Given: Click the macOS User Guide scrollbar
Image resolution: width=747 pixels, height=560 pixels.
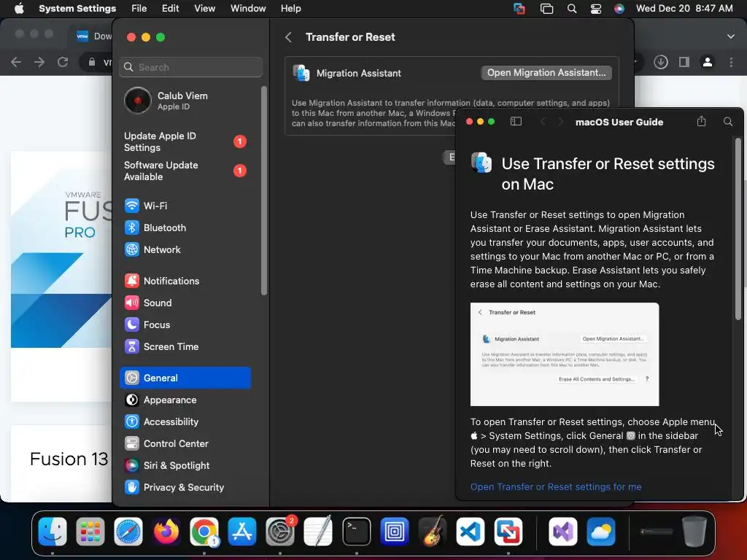Looking at the screenshot, I should pyautogui.click(x=738, y=228).
